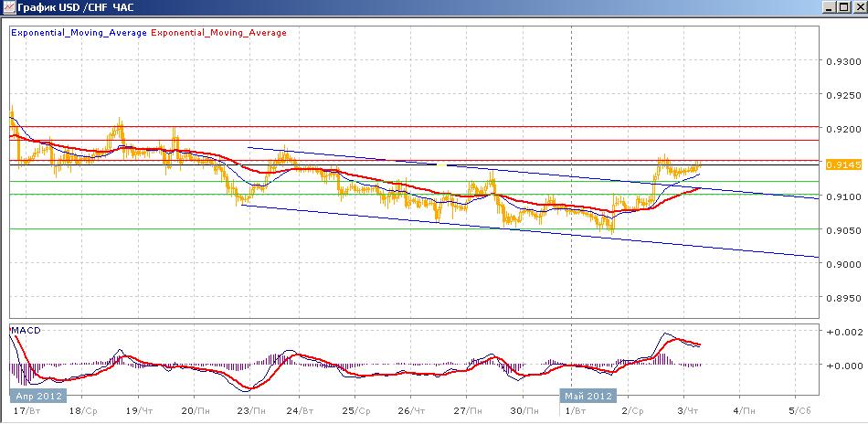Click the Май 2012 month marker

coord(588,397)
